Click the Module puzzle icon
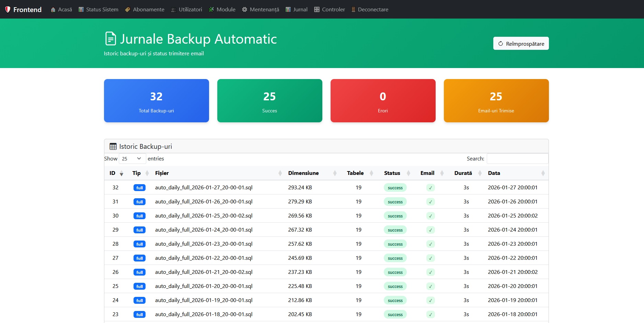 coord(211,9)
